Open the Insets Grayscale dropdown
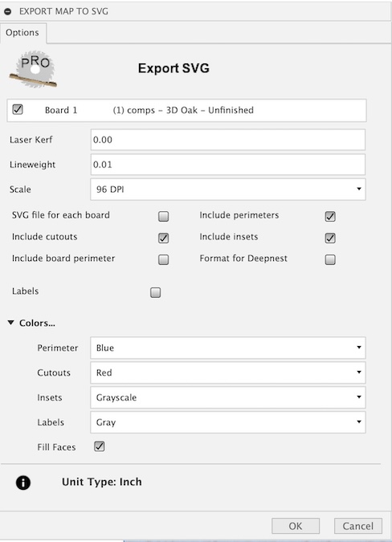 pyautogui.click(x=228, y=397)
